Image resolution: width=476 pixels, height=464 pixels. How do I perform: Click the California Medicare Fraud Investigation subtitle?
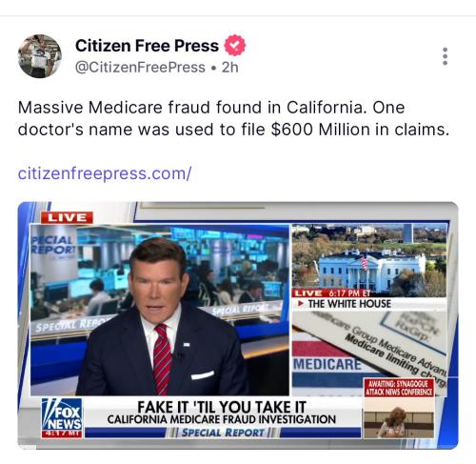click(222, 419)
